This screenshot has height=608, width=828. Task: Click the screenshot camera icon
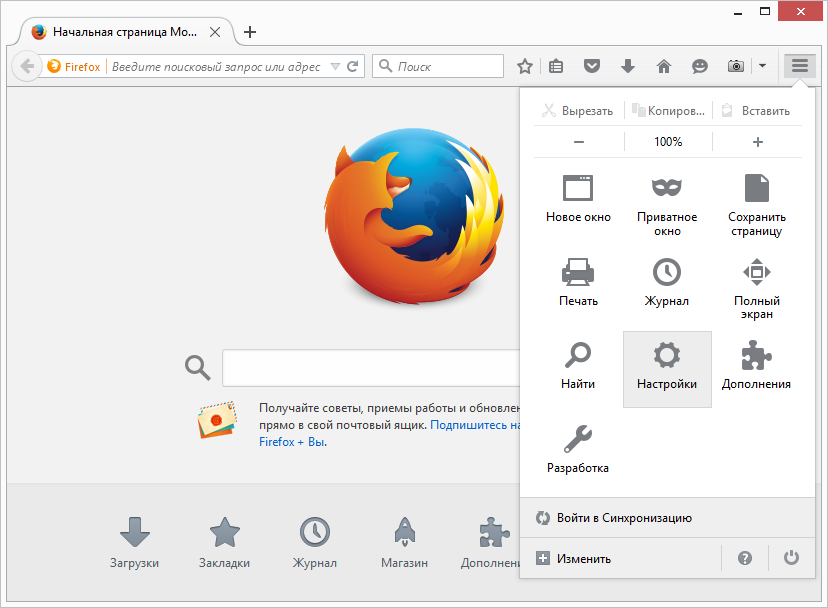[x=735, y=66]
